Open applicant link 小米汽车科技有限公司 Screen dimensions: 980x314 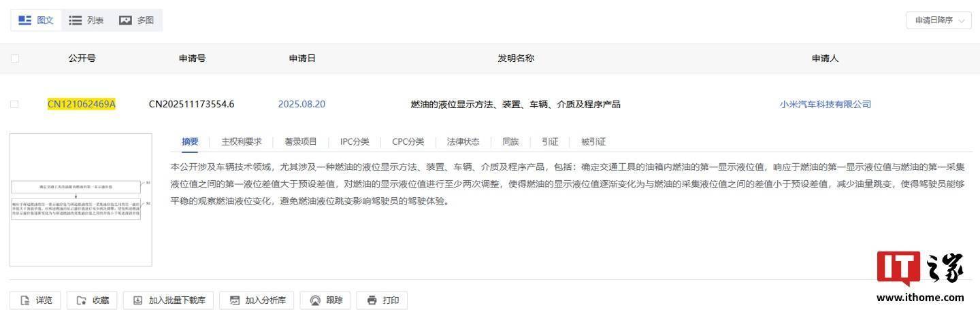coord(825,104)
